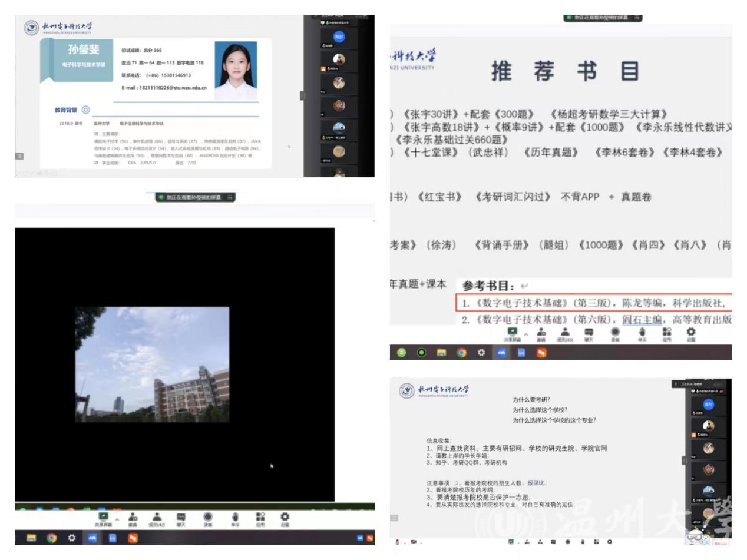Open Chrome in taskbar under recommended books window
This screenshot has width=747, height=560.
click(x=461, y=353)
